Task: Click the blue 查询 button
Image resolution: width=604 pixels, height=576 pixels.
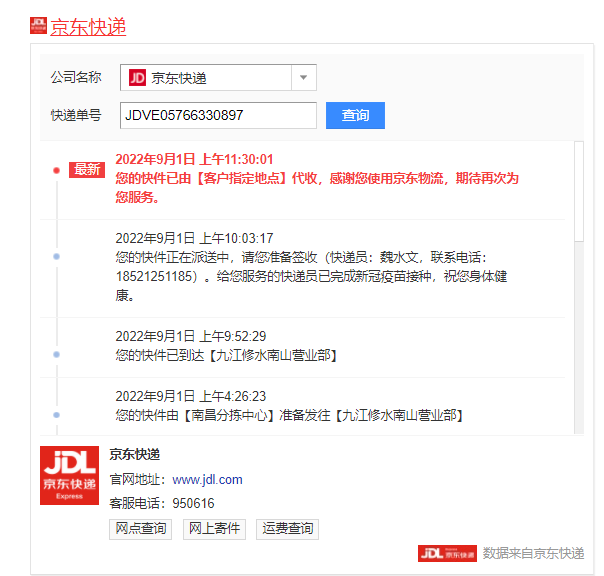Action: [355, 115]
